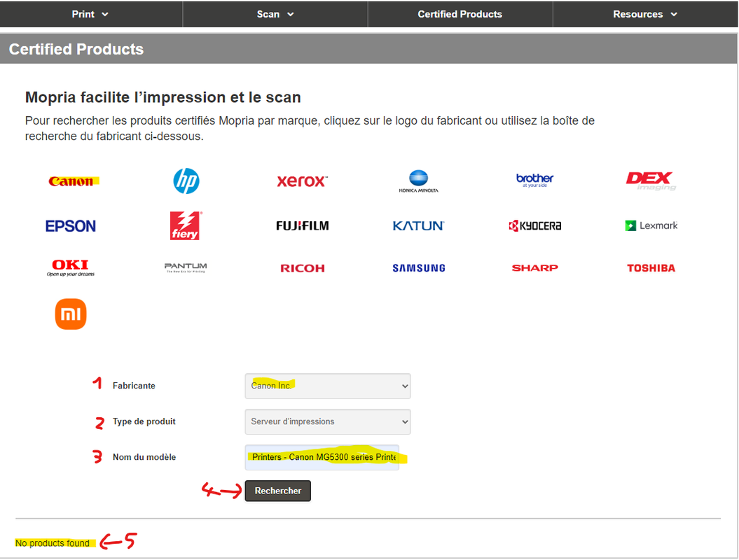Click the Toshiba logo
This screenshot has height=560, width=739.
click(x=651, y=268)
